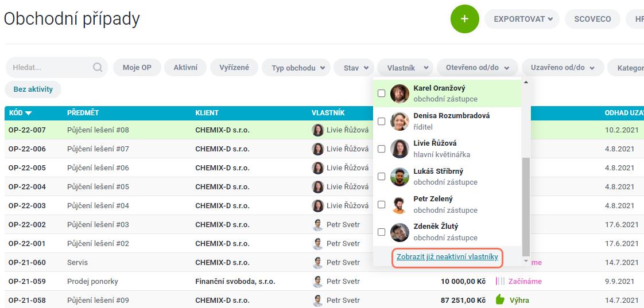Click Denisa Rozumbradová's avatar
Viewport: 644px width, 308px height.
point(399,121)
